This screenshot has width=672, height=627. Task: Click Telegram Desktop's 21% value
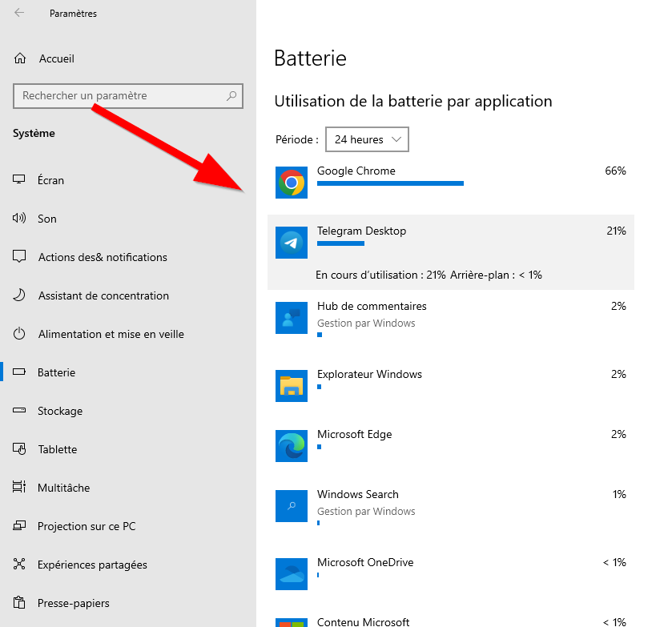click(616, 231)
